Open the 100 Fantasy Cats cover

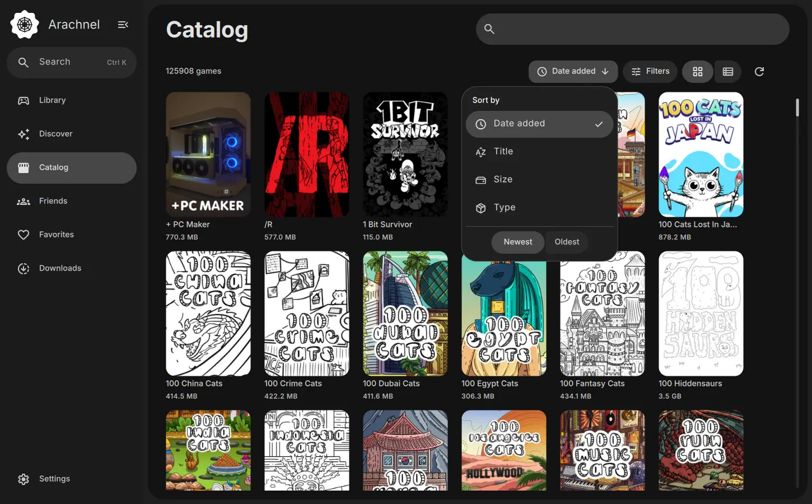(x=603, y=314)
